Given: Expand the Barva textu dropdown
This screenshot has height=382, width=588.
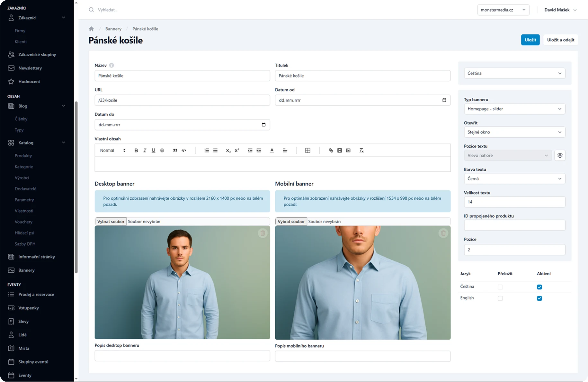Looking at the screenshot, I should tap(514, 179).
